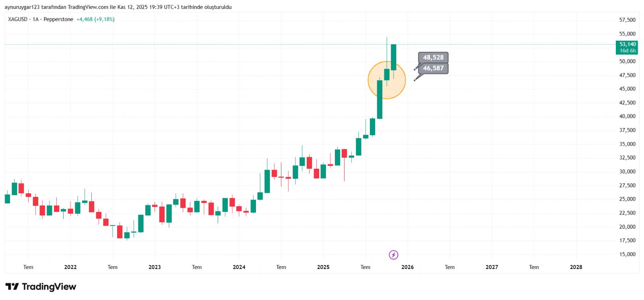Image resolution: width=644 pixels, height=300 pixels.
Task: Click the XAGUSD symbol title
Action: [x=18, y=19]
